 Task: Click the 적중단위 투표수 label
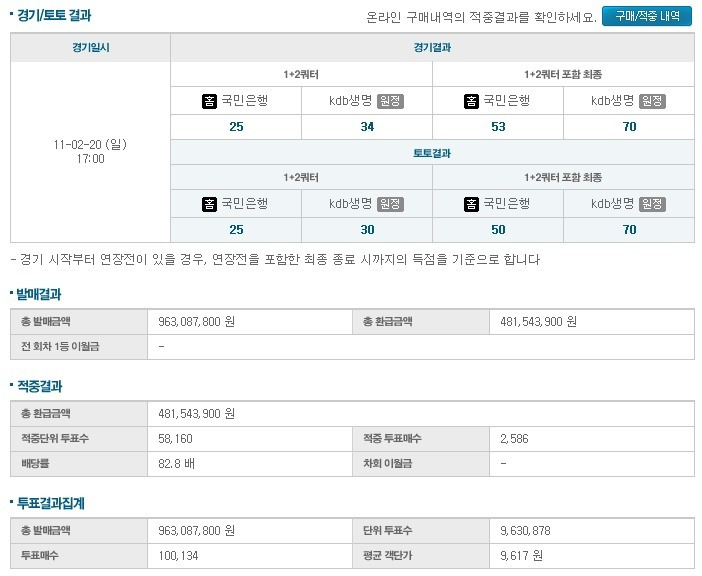[x=55, y=439]
